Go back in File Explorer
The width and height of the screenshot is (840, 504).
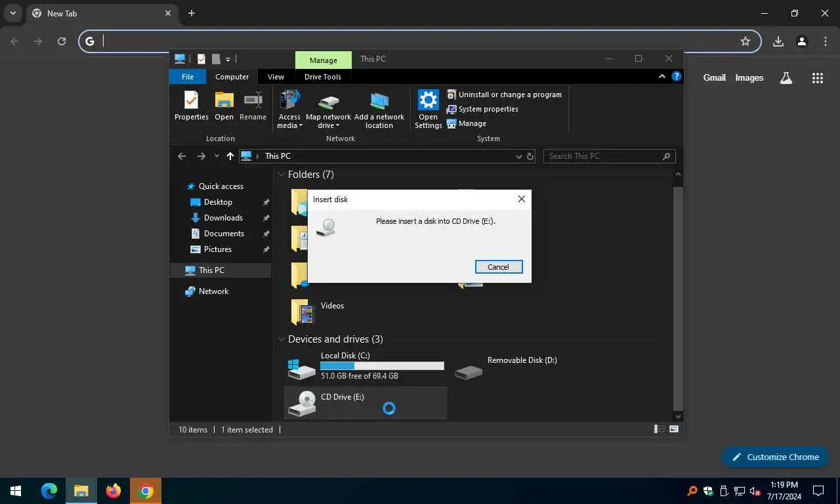tap(182, 156)
